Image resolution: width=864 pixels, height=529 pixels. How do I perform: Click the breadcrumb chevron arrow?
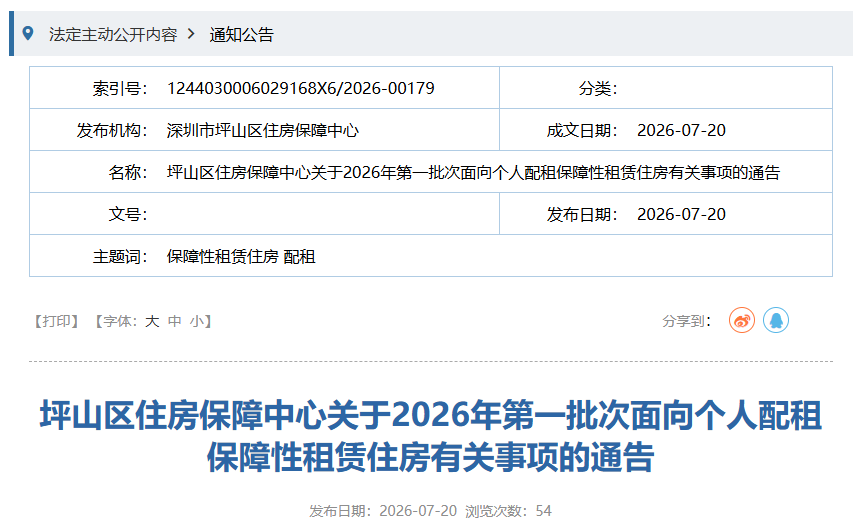click(191, 34)
